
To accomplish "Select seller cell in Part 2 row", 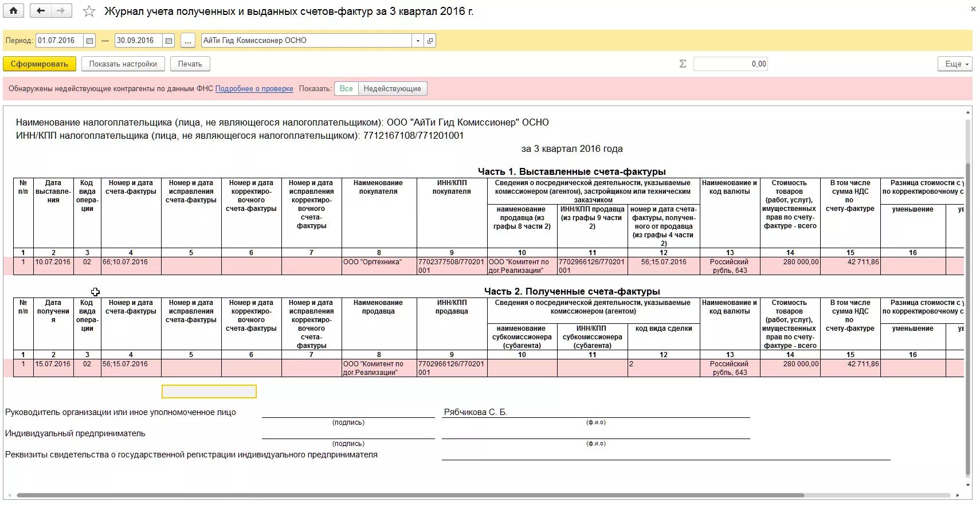I will point(379,368).
